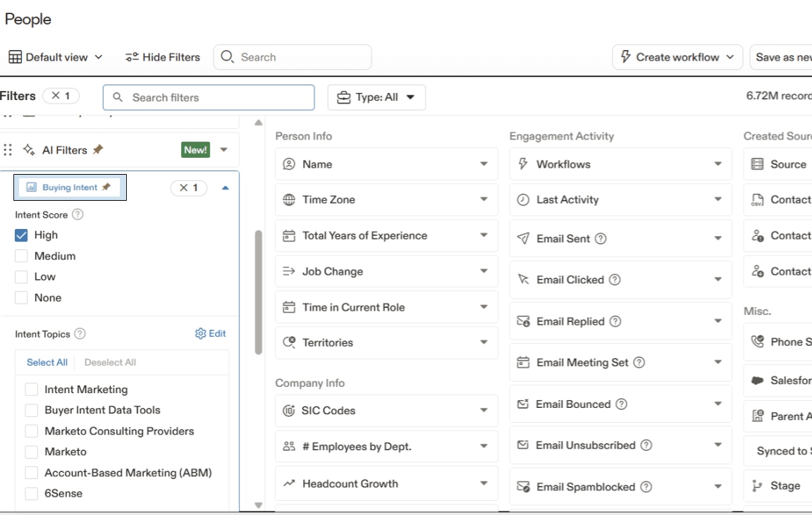Click the AI Filters drag handle

8,150
